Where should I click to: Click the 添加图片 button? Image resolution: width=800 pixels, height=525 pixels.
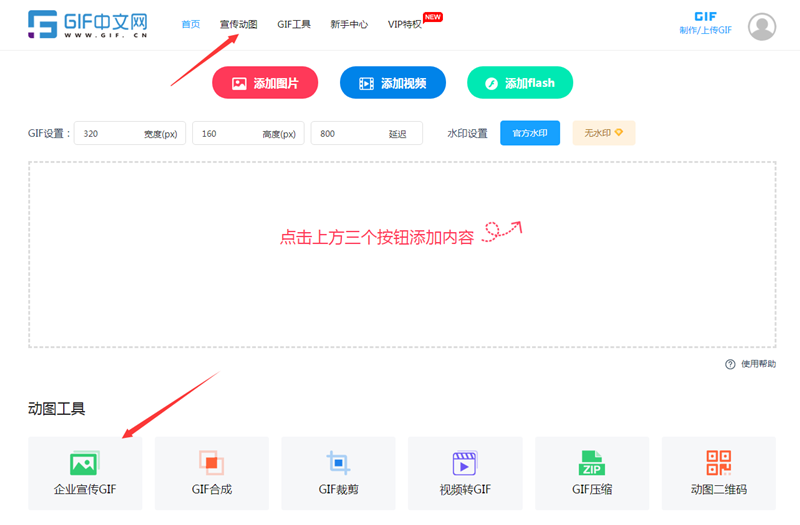(265, 83)
